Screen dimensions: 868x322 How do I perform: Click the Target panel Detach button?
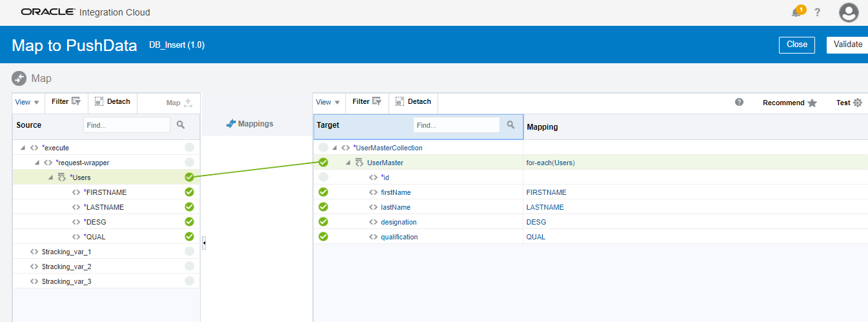413,101
